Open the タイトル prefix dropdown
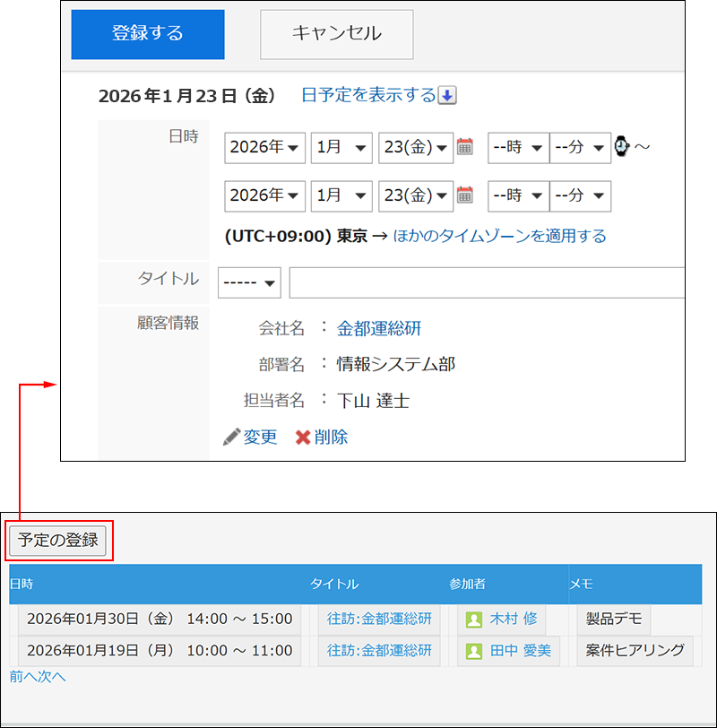The width and height of the screenshot is (717, 728). click(x=249, y=282)
